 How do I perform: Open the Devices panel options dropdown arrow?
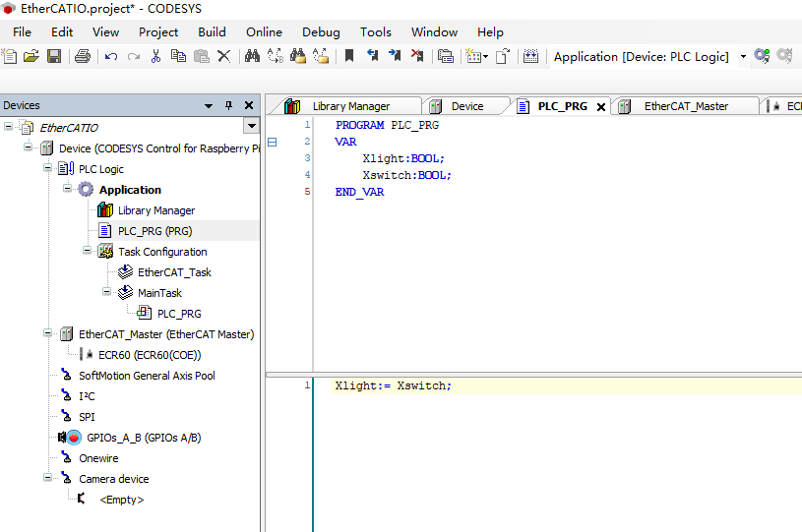[x=209, y=106]
